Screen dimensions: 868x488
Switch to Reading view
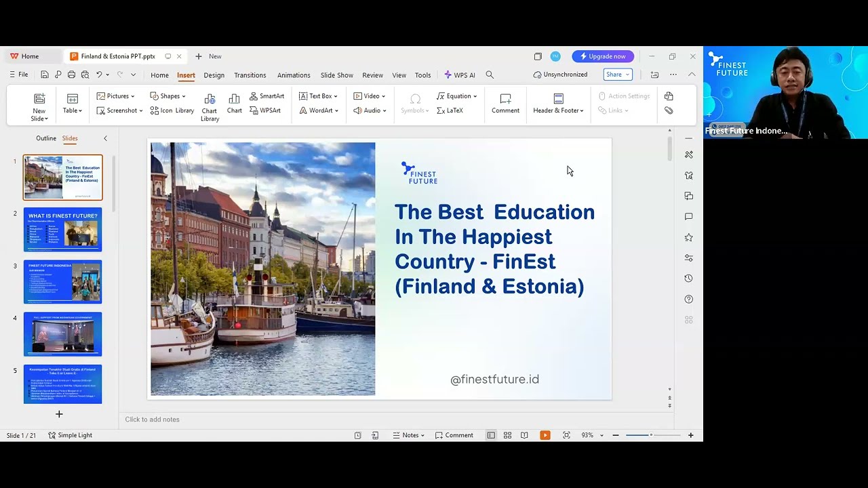pyautogui.click(x=524, y=435)
